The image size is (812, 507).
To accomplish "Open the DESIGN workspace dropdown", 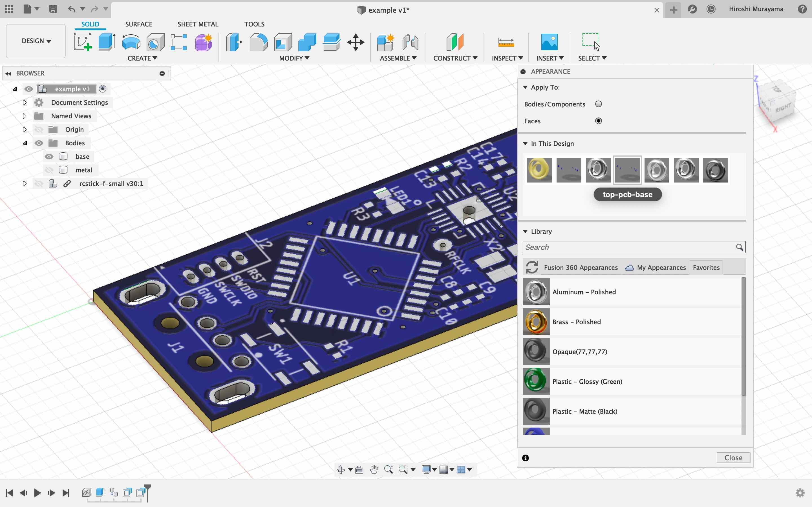I will click(x=36, y=41).
